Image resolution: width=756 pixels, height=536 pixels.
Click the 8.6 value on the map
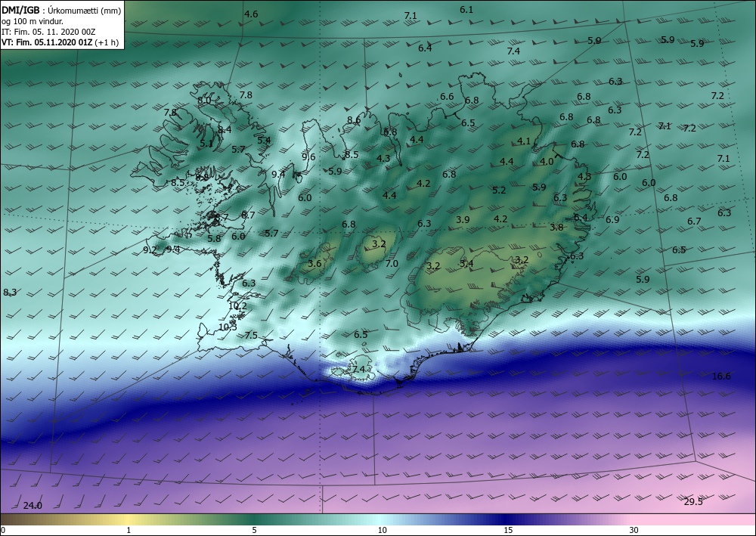pos(354,120)
